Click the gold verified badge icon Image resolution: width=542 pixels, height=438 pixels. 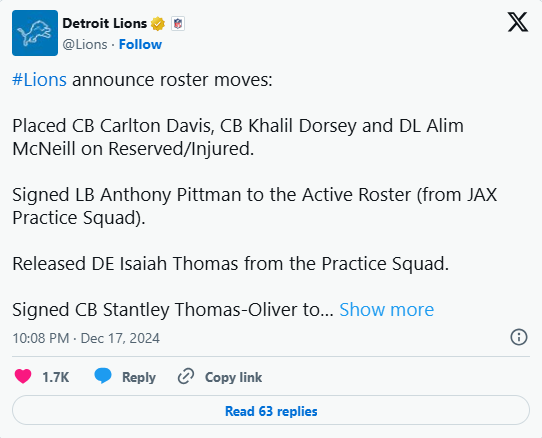[x=158, y=24]
